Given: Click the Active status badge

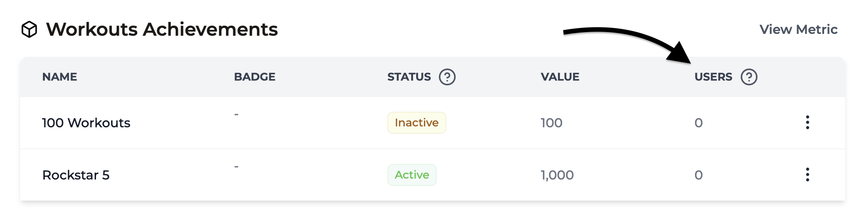Looking at the screenshot, I should (x=412, y=175).
